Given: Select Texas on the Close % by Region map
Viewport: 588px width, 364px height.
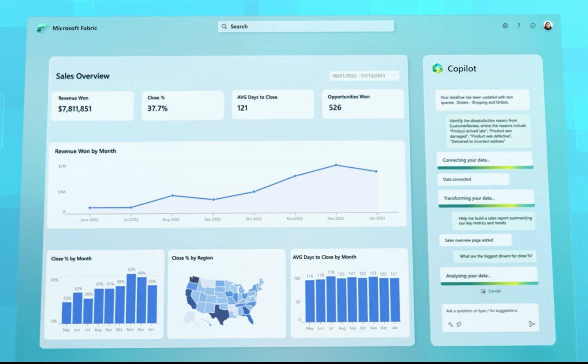Looking at the screenshot, I should (x=220, y=314).
